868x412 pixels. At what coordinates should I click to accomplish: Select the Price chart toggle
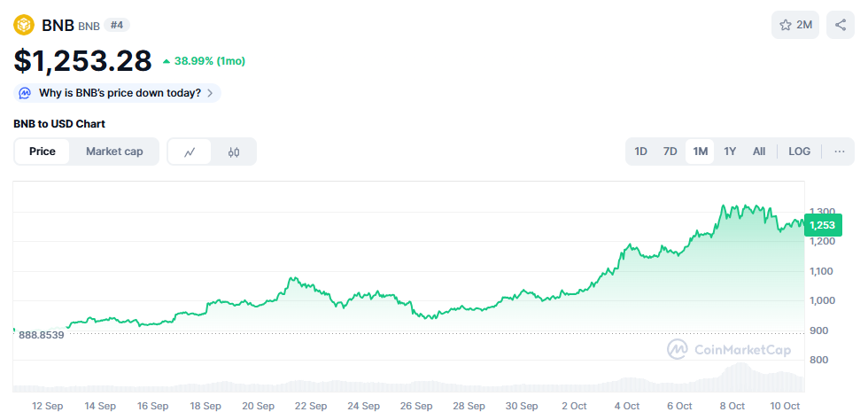pos(43,152)
